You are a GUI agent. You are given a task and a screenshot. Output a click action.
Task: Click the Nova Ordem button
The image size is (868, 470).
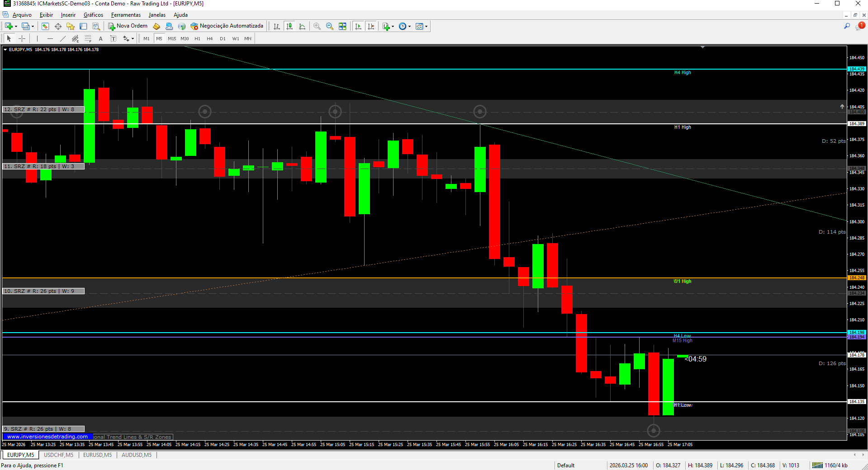[128, 26]
